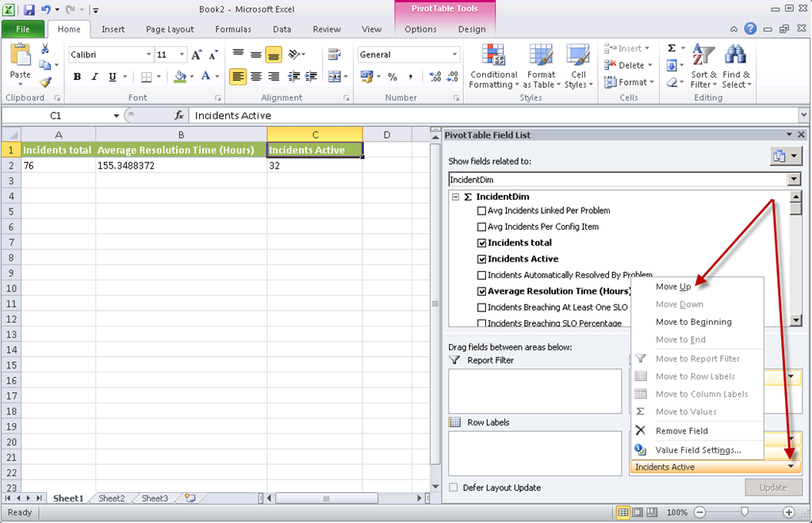Click the Paste icon in Clipboard group
Image resolution: width=812 pixels, height=523 pixels.
(x=20, y=59)
